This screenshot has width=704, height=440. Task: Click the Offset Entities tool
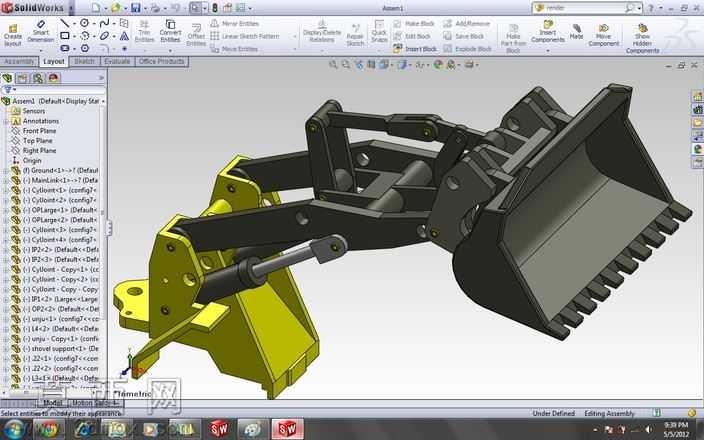click(x=196, y=35)
